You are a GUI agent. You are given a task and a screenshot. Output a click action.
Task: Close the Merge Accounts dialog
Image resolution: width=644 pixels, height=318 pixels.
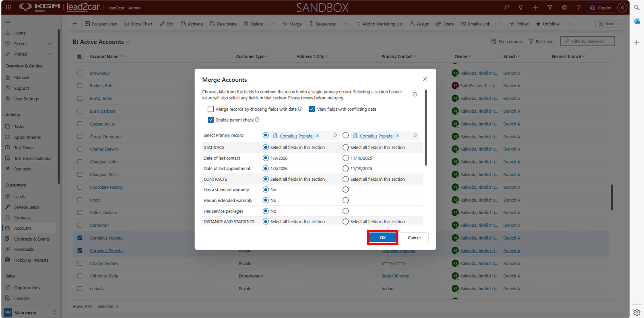pos(425,79)
